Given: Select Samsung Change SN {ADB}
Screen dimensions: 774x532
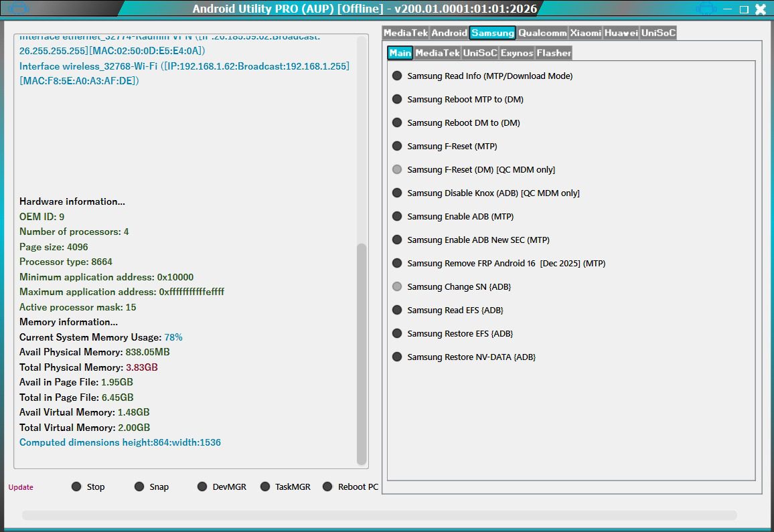Looking at the screenshot, I should tap(452, 286).
